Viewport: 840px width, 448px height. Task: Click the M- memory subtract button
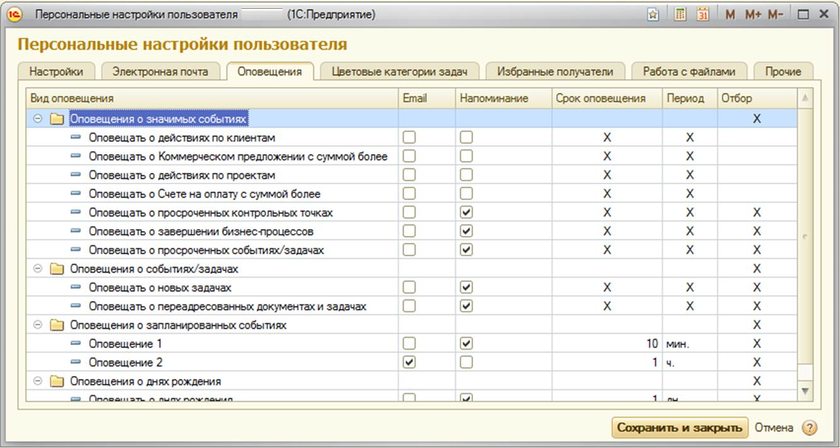775,15
